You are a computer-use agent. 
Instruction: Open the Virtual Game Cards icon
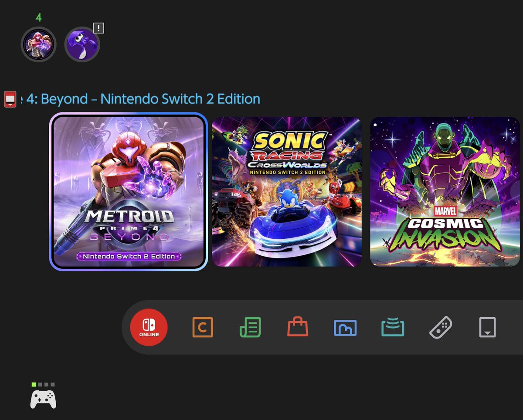(488, 327)
